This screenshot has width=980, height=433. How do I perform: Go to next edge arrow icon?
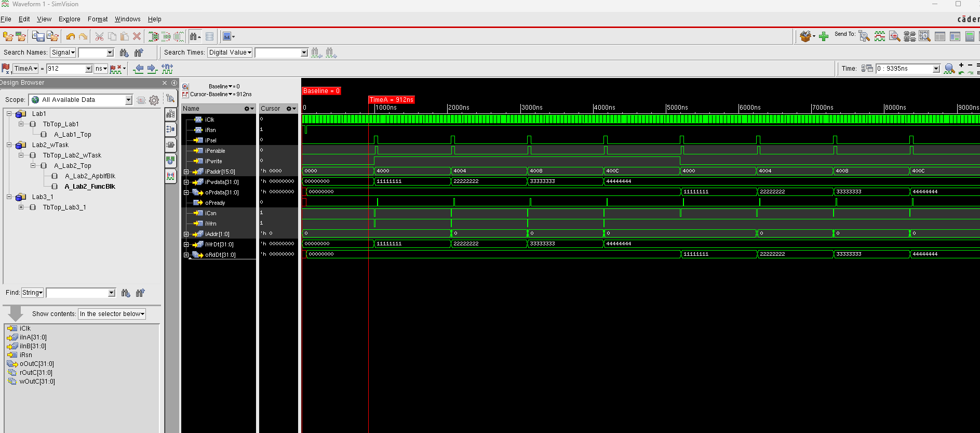152,69
